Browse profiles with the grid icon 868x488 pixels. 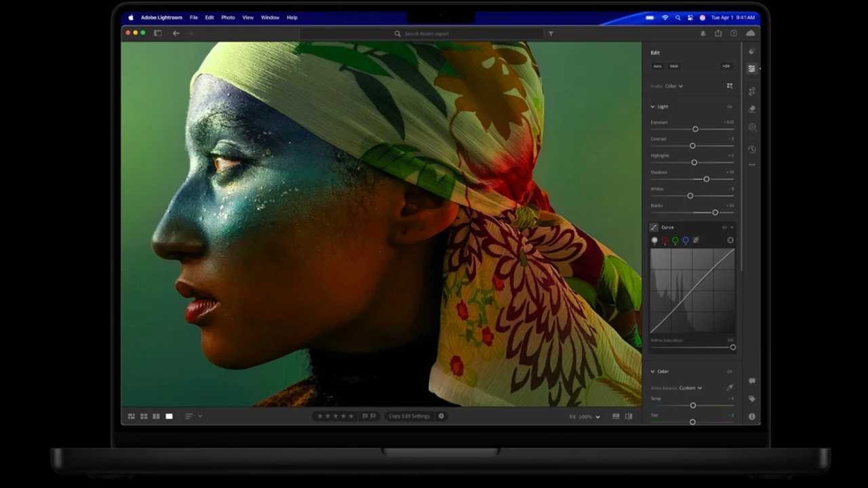(x=730, y=86)
